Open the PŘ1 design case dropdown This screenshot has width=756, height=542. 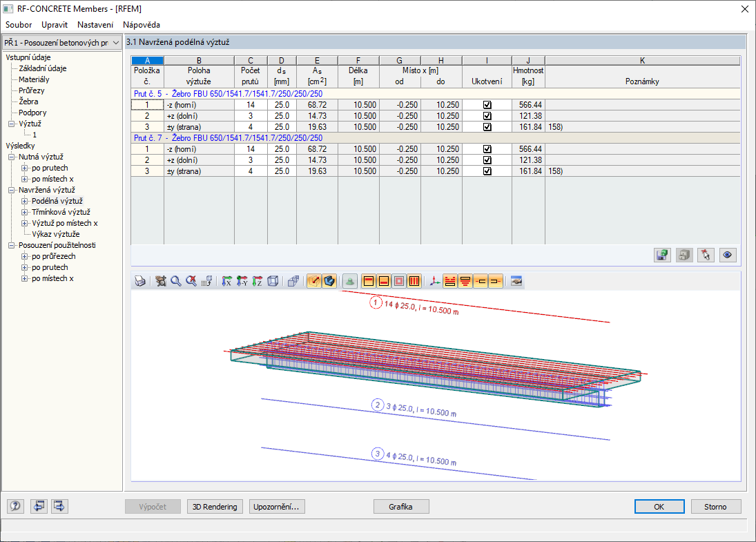(x=116, y=43)
